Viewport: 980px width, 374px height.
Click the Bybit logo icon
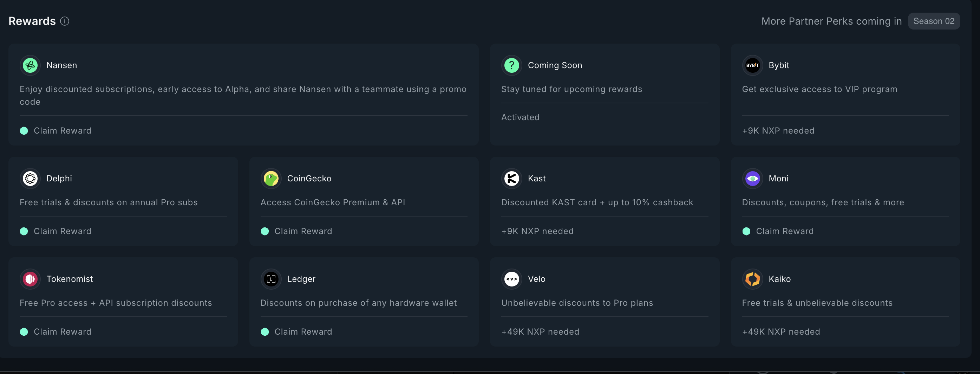pyautogui.click(x=752, y=65)
